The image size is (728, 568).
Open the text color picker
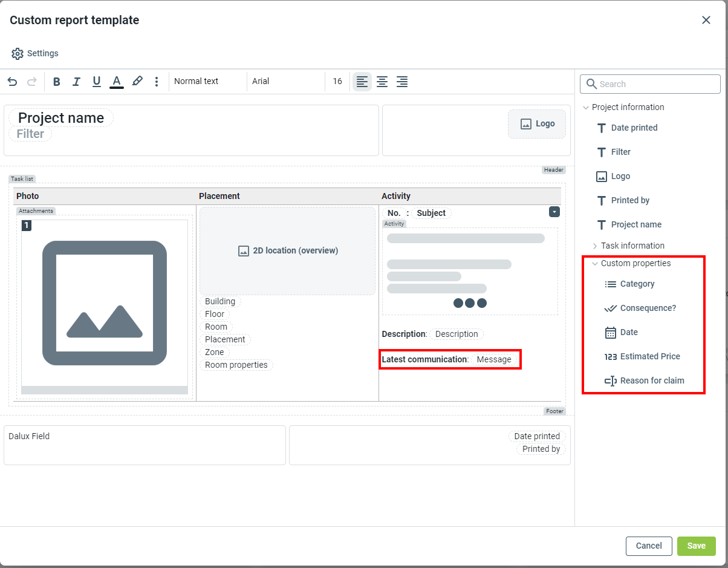click(117, 82)
